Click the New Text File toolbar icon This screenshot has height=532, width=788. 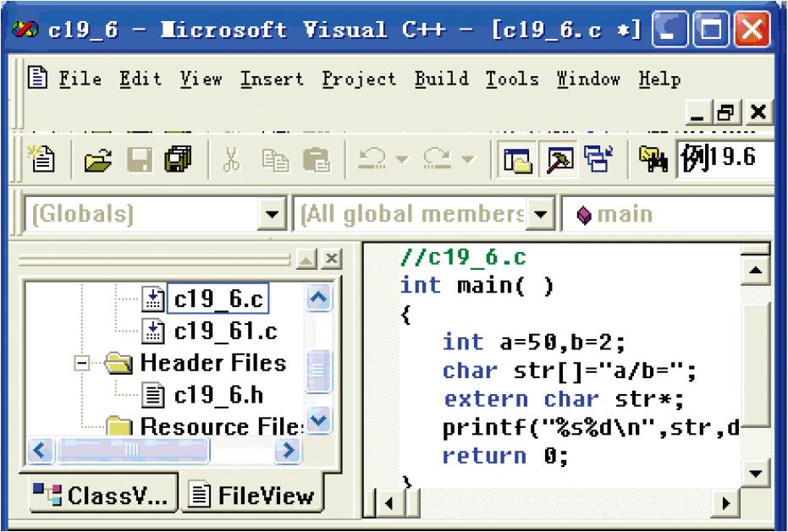[x=41, y=159]
